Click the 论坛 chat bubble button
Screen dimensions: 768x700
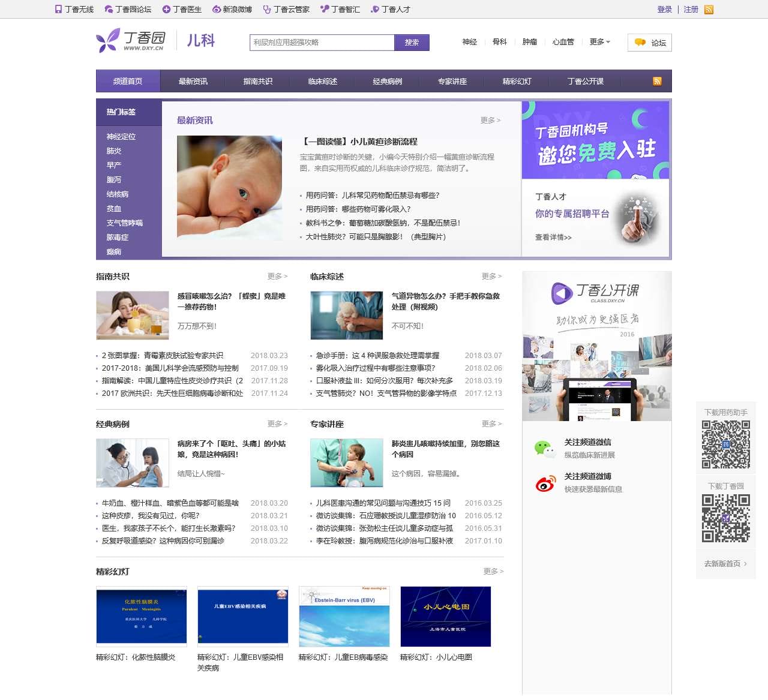(x=650, y=43)
